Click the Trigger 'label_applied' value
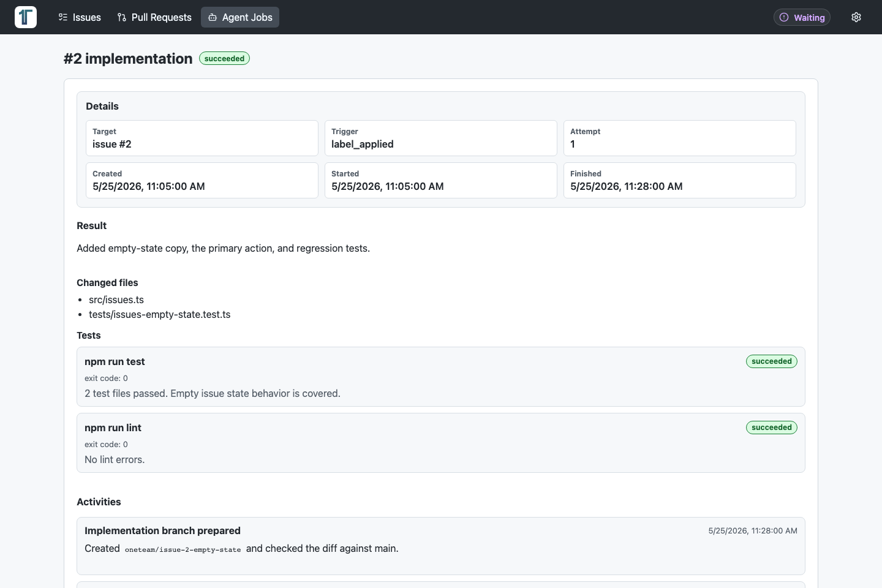The height and width of the screenshot is (588, 882). 363,144
